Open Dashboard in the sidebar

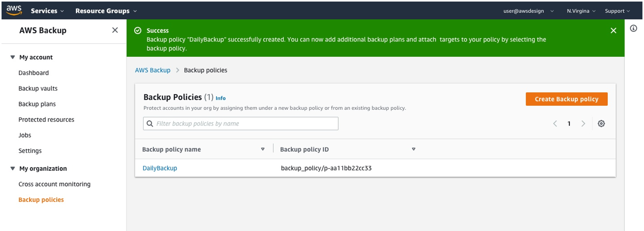click(x=34, y=73)
